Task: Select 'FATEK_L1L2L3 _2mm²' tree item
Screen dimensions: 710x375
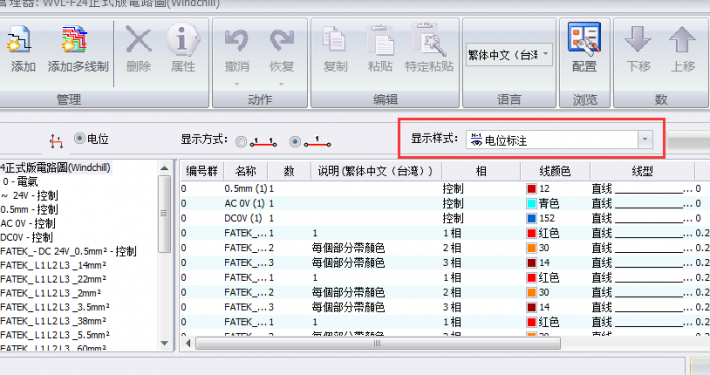Action: (x=51, y=293)
